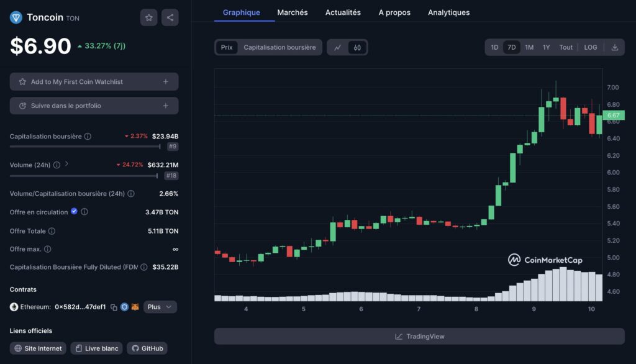Expand Volume (24h) chevron arrow
Screen dimensions: 636x364
66,165
